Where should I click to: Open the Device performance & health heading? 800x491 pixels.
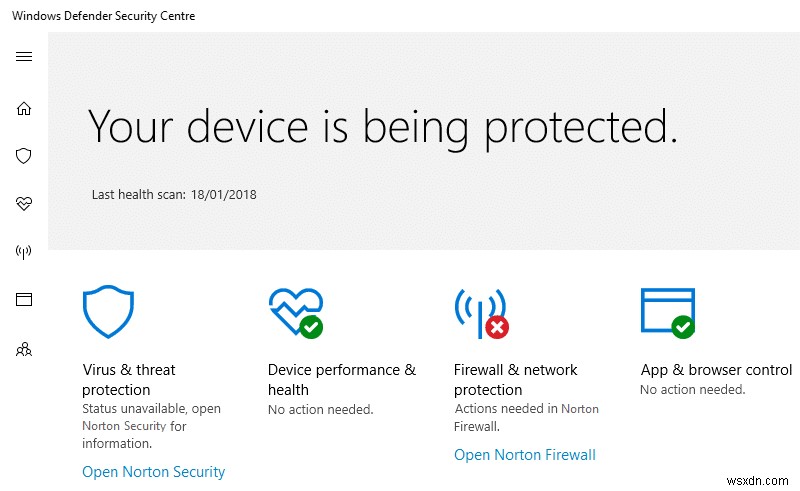[341, 380]
